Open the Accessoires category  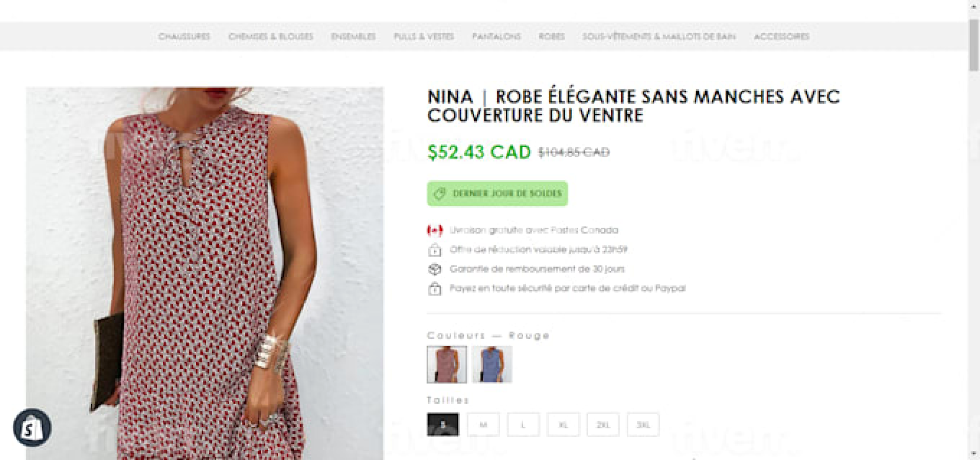coord(781,37)
